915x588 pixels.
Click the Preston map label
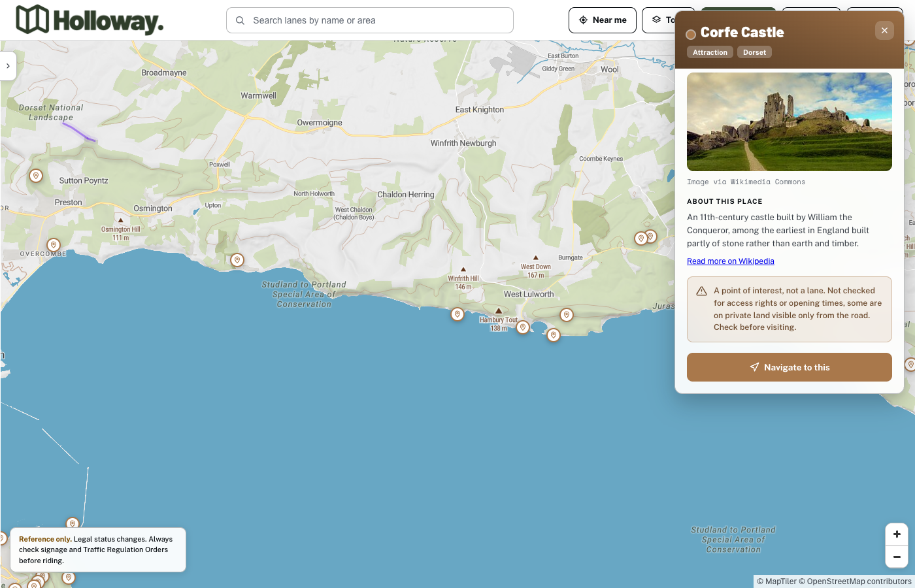[69, 203]
